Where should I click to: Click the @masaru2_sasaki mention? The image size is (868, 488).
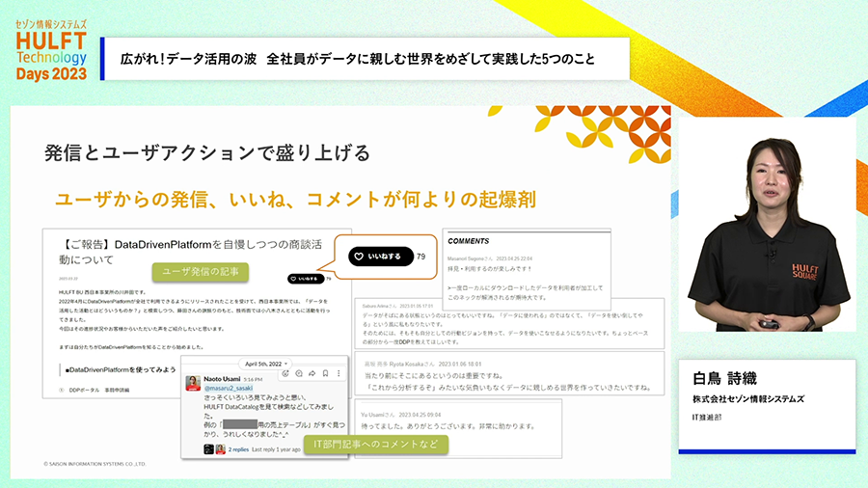coord(228,389)
